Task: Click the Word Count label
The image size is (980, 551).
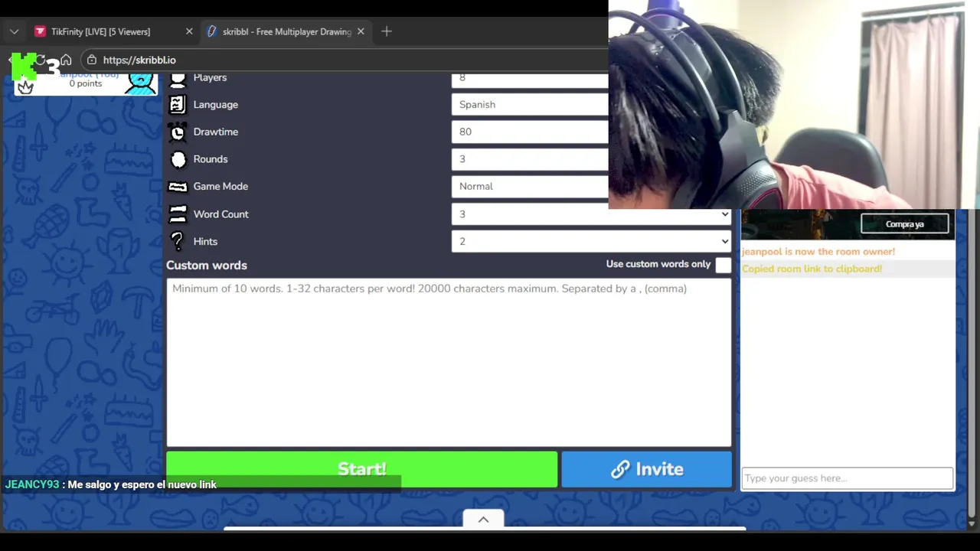Action: pos(221,214)
